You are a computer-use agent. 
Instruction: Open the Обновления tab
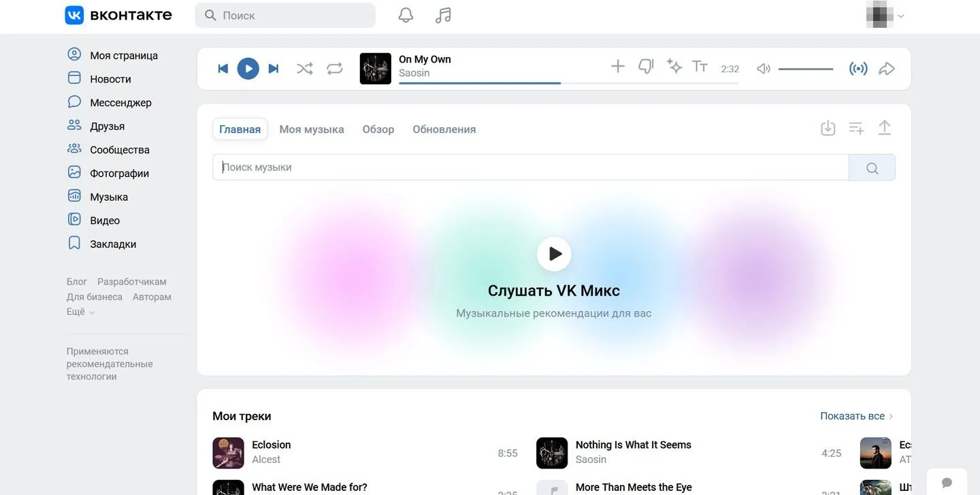coord(444,129)
